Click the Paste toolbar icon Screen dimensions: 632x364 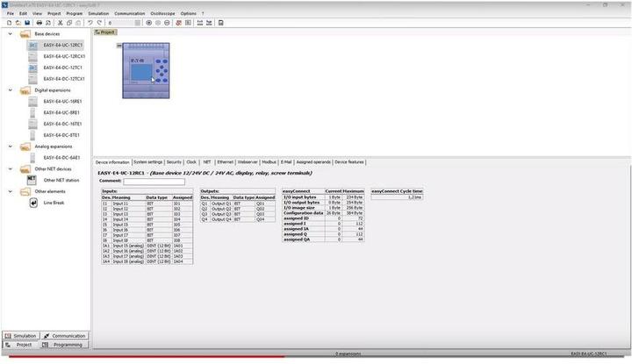point(78,23)
